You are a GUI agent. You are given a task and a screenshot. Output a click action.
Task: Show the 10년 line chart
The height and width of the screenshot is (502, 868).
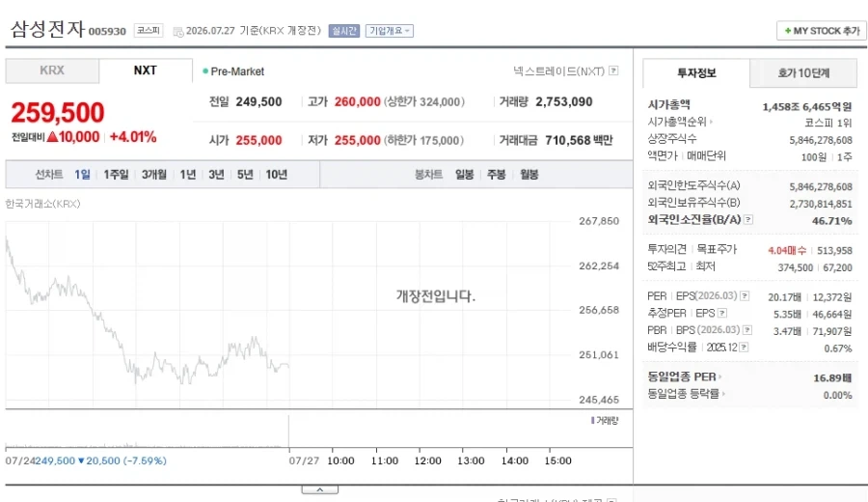[276, 175]
